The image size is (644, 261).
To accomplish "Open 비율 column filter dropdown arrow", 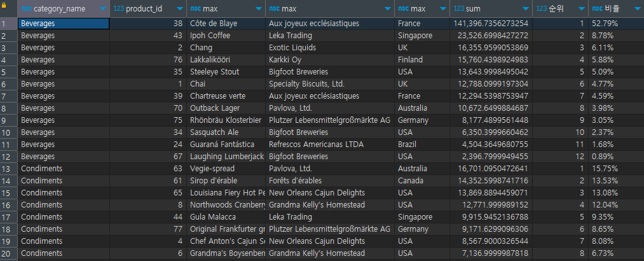I will click(x=637, y=9).
